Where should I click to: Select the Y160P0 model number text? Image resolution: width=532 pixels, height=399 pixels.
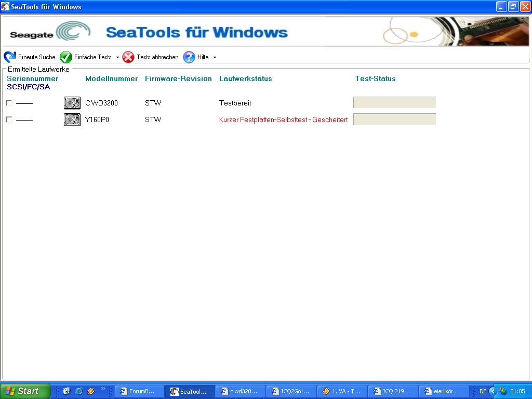97,119
